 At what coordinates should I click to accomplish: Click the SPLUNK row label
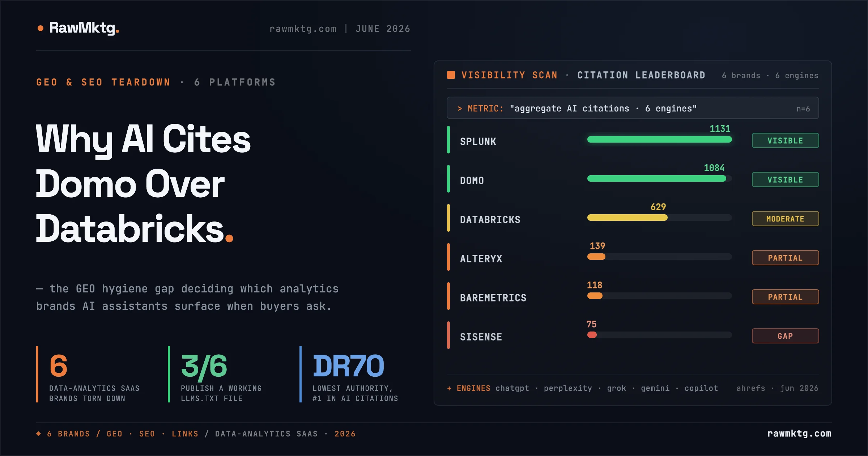478,142
